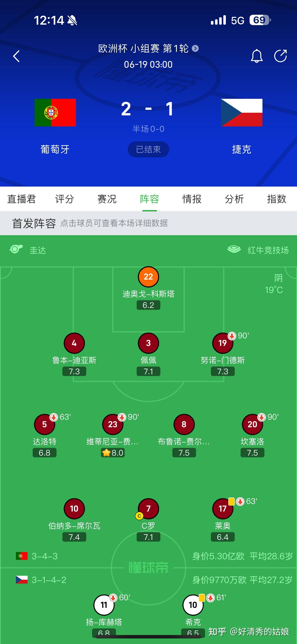Click the 已结束 status button
The image size is (297, 644).
(148, 149)
